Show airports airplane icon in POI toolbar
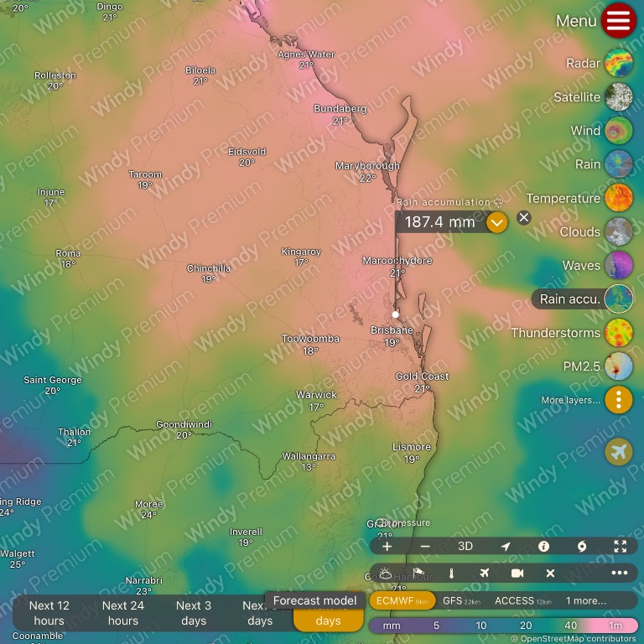The width and height of the screenshot is (644, 644). (485, 574)
